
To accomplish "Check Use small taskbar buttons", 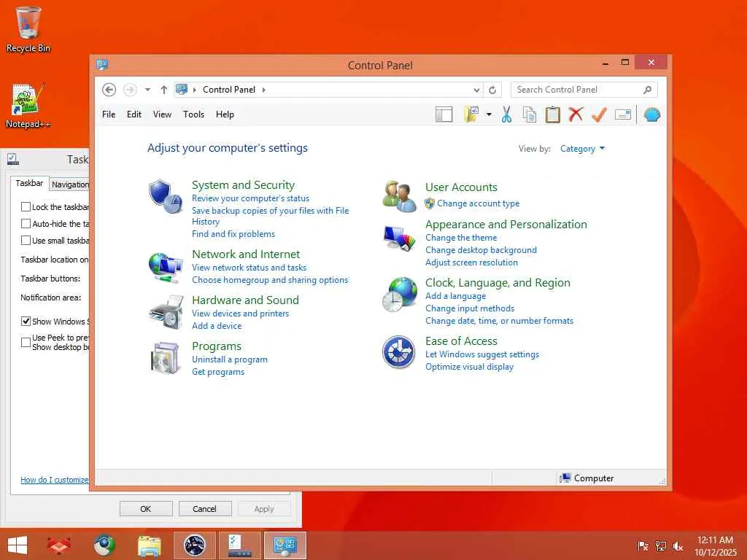I will pyautogui.click(x=26, y=241).
